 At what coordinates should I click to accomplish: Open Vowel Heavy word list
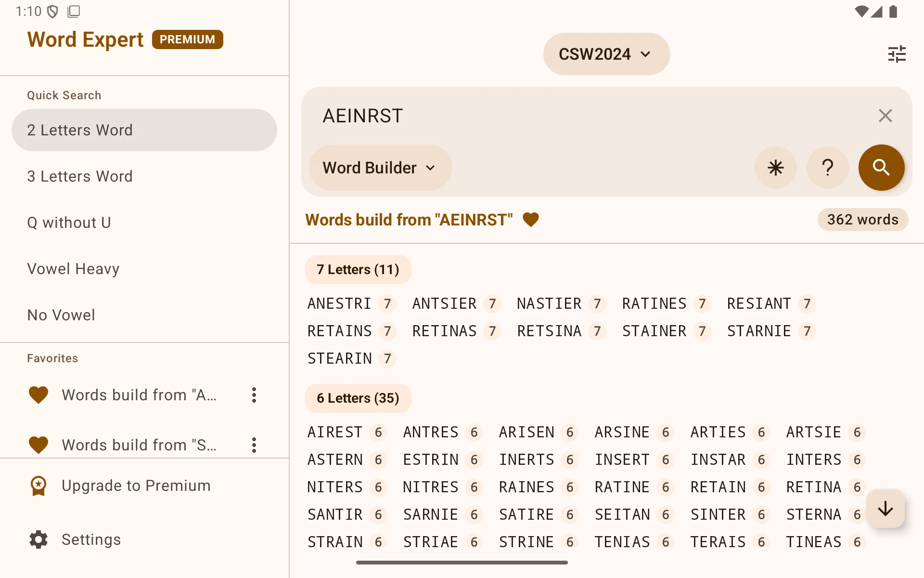(144, 269)
